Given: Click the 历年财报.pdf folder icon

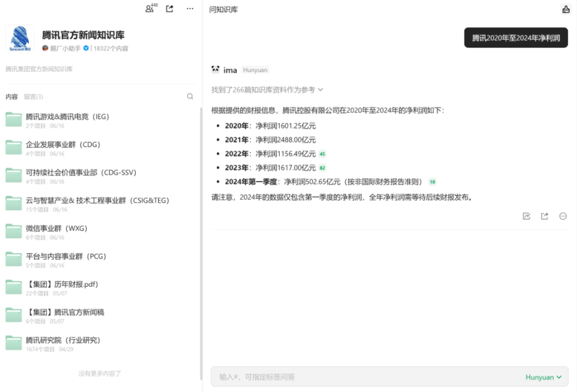Looking at the screenshot, I should (x=14, y=287).
